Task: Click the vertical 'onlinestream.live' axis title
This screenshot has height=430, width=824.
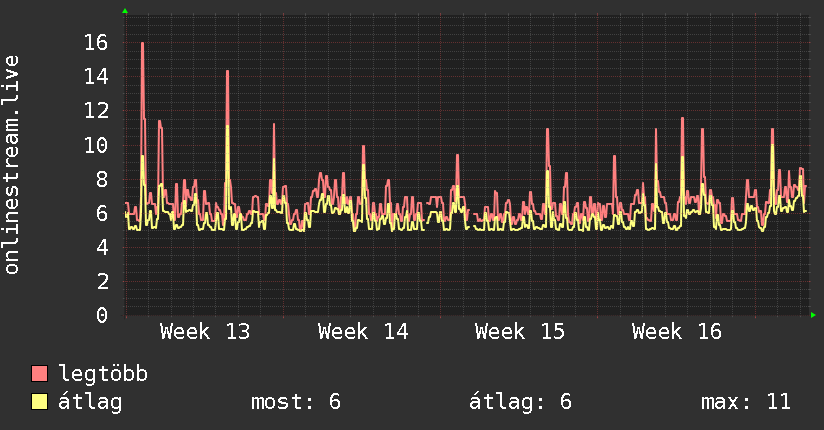Action: (x=11, y=165)
